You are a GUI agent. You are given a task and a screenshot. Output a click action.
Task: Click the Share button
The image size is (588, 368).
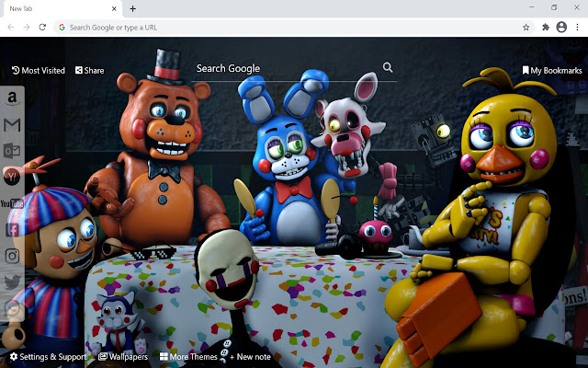pos(90,71)
